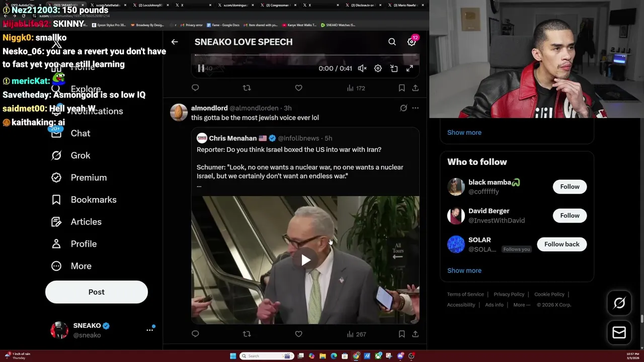Follow black mamba
Viewport: 644px width, 362px height.
click(x=570, y=187)
